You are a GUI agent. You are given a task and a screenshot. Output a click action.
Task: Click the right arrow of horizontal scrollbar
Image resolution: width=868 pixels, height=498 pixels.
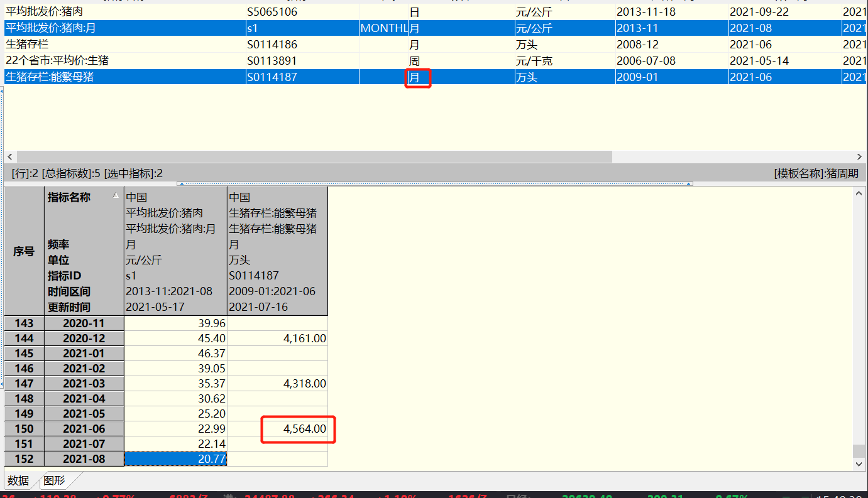(859, 156)
